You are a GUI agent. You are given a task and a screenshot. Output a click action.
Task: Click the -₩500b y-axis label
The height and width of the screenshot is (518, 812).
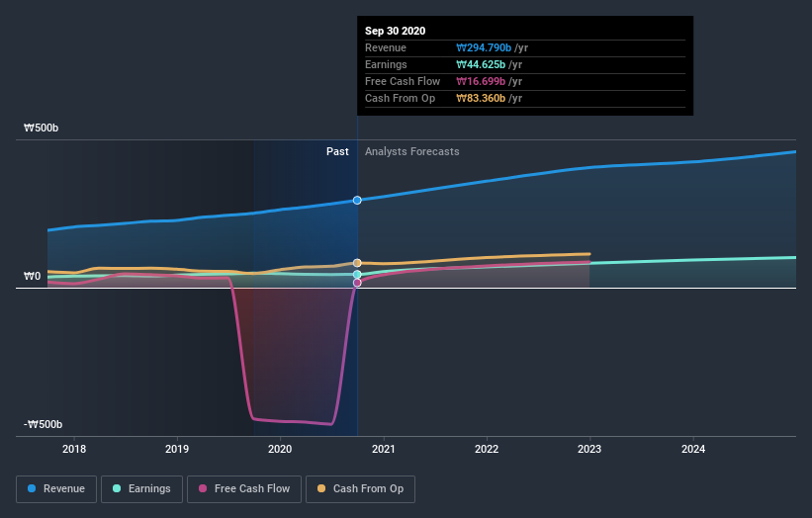[43, 424]
